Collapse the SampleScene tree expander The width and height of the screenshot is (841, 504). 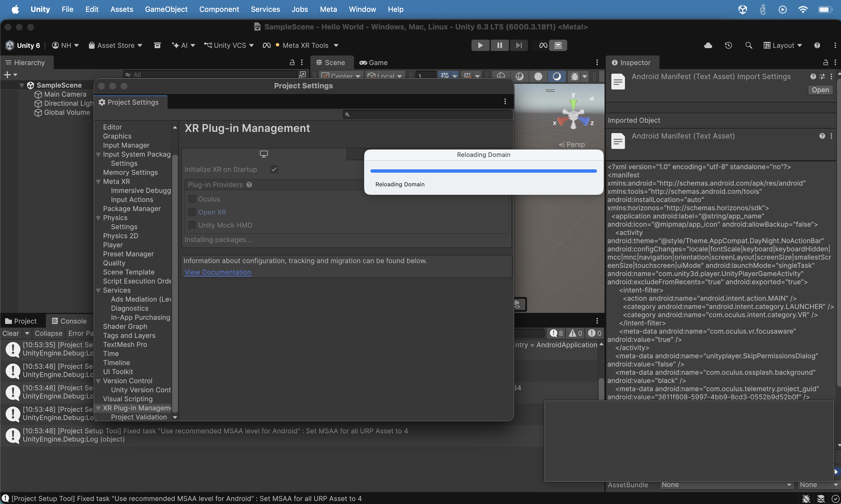(22, 85)
